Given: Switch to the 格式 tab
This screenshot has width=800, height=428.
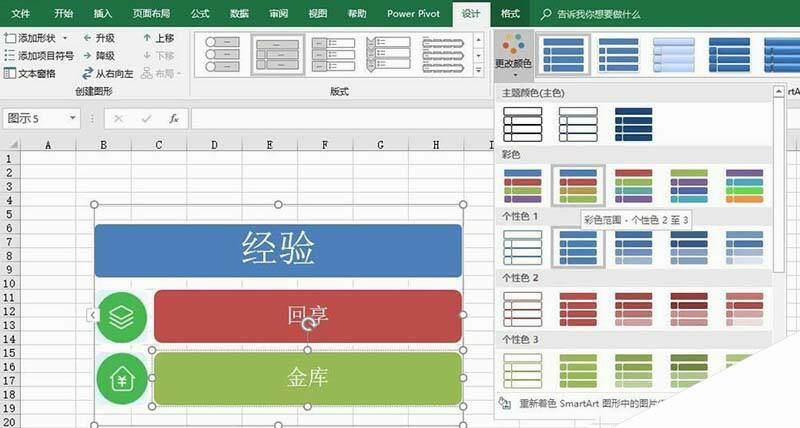Looking at the screenshot, I should (x=510, y=14).
